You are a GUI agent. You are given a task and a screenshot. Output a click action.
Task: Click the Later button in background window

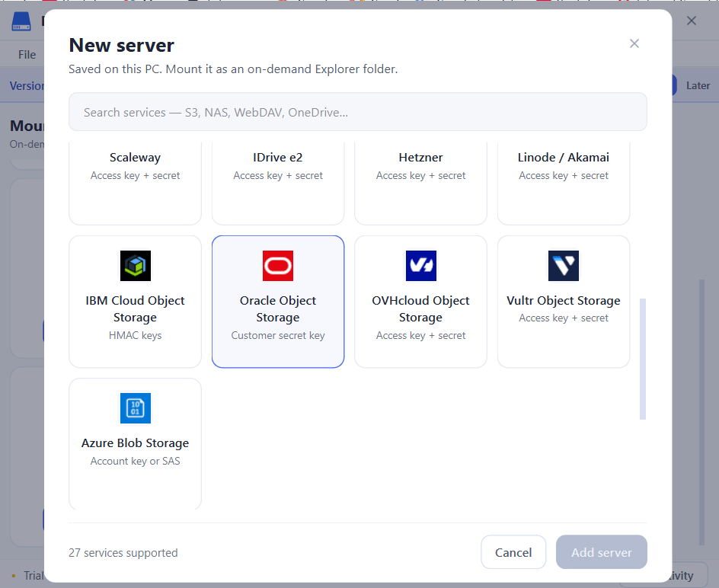point(698,86)
